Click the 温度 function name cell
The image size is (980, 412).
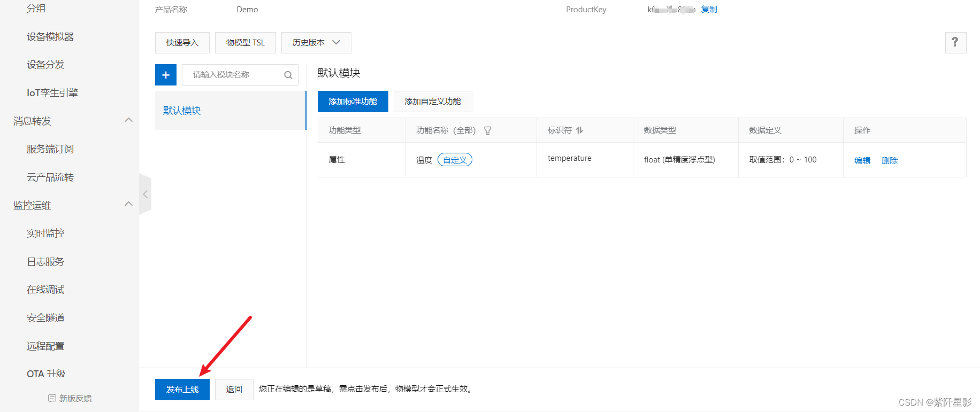click(x=424, y=160)
